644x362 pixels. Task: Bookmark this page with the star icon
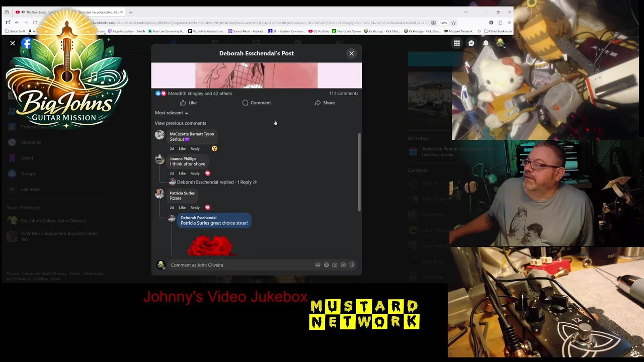(453, 23)
